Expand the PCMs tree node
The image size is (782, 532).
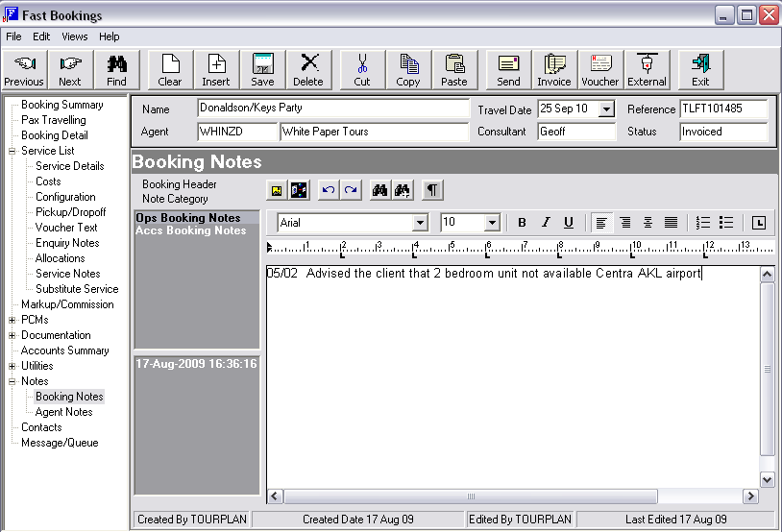coord(12,320)
